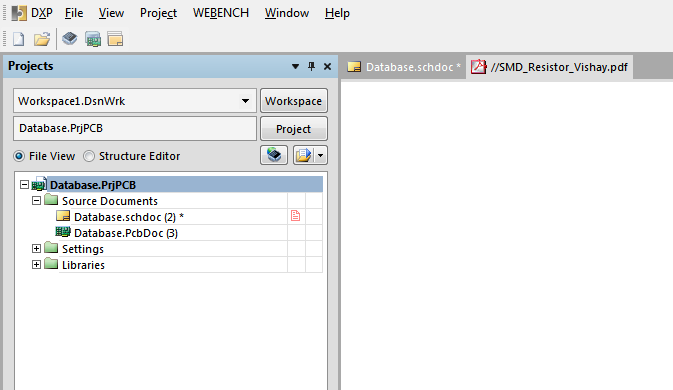673x390 pixels.
Task: Expand the Settings folder
Action: tap(36, 249)
